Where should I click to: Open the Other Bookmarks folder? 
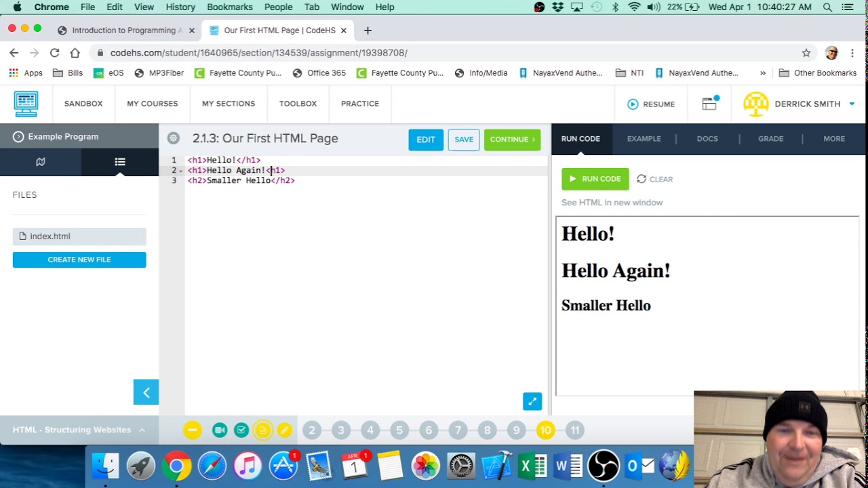click(x=818, y=73)
